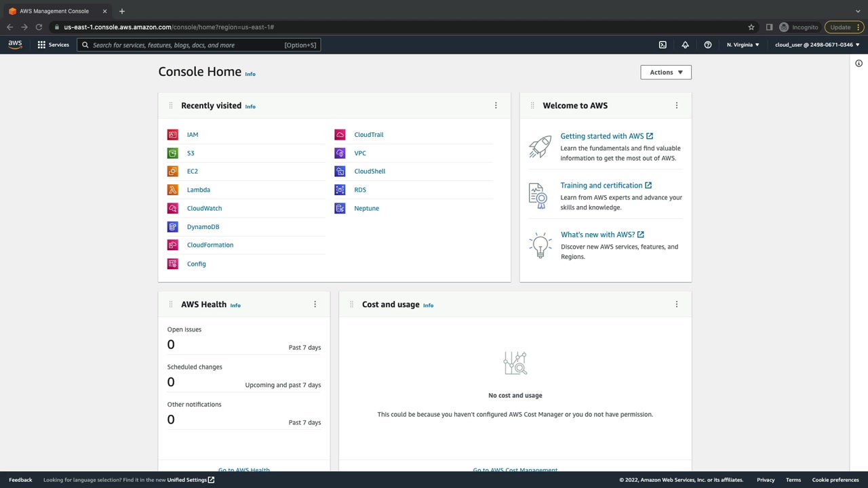
Task: Expand the N. Virginia region dropdown
Action: tap(743, 45)
